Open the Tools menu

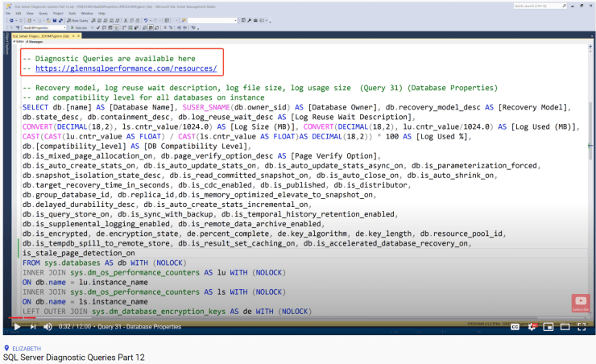(72, 14)
